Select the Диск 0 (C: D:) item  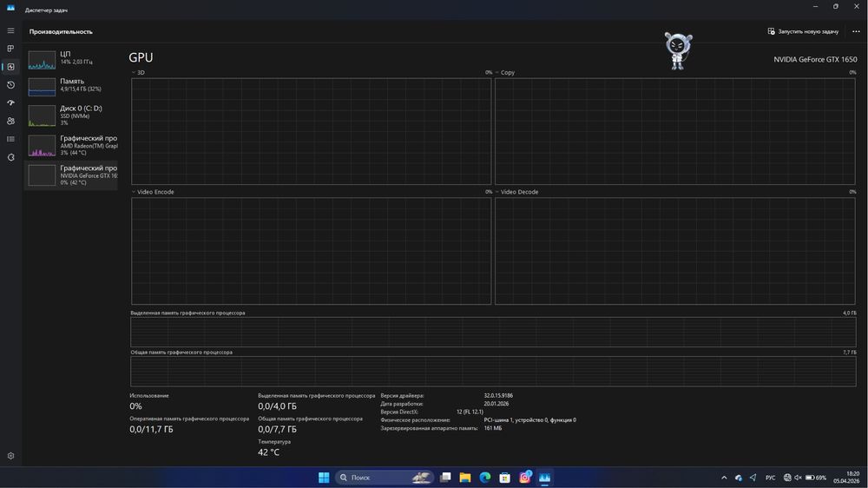[71, 115]
